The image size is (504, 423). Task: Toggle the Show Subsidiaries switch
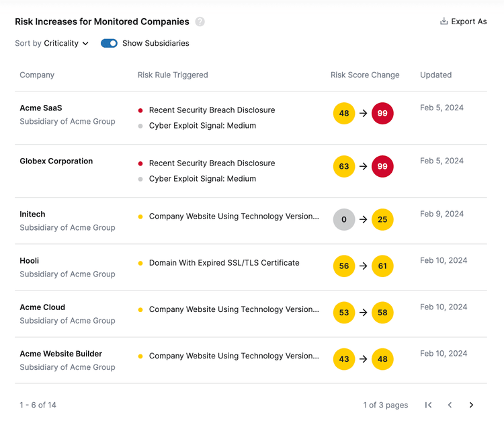click(x=109, y=43)
